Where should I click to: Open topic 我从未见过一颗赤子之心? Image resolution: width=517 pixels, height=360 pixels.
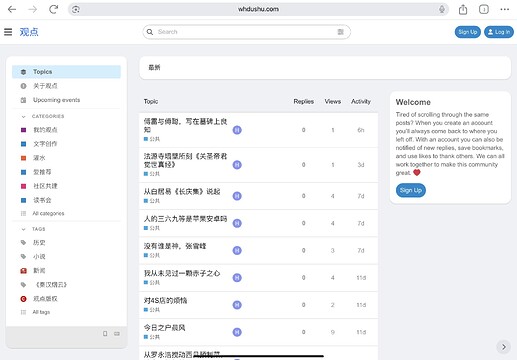pyautogui.click(x=182, y=273)
